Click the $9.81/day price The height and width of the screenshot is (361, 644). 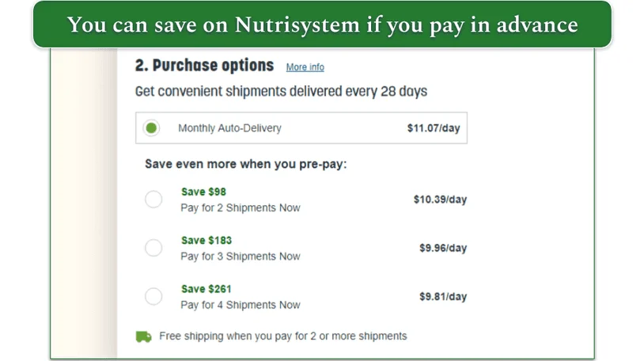[443, 297]
